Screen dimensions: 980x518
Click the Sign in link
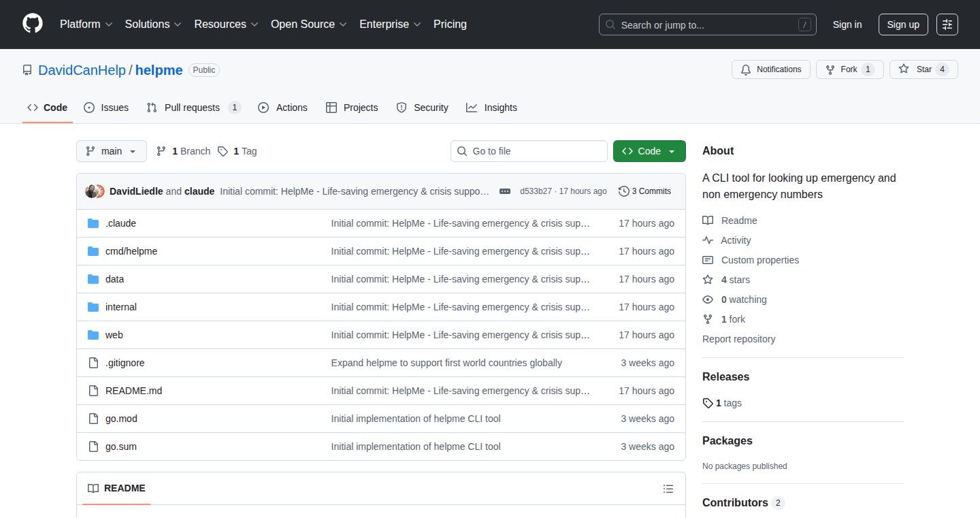click(x=847, y=25)
